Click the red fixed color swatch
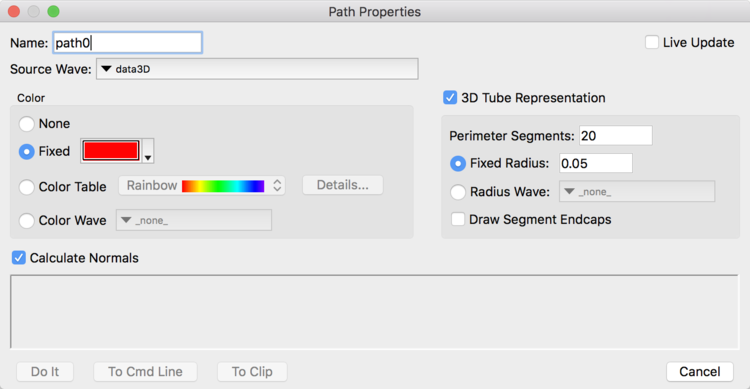This screenshot has width=750, height=389. click(111, 151)
